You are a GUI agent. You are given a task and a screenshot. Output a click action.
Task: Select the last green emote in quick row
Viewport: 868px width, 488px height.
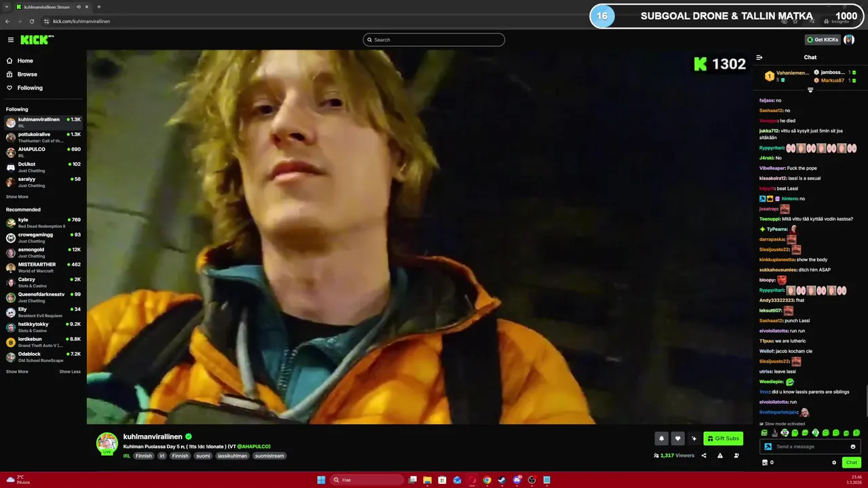[x=856, y=433]
